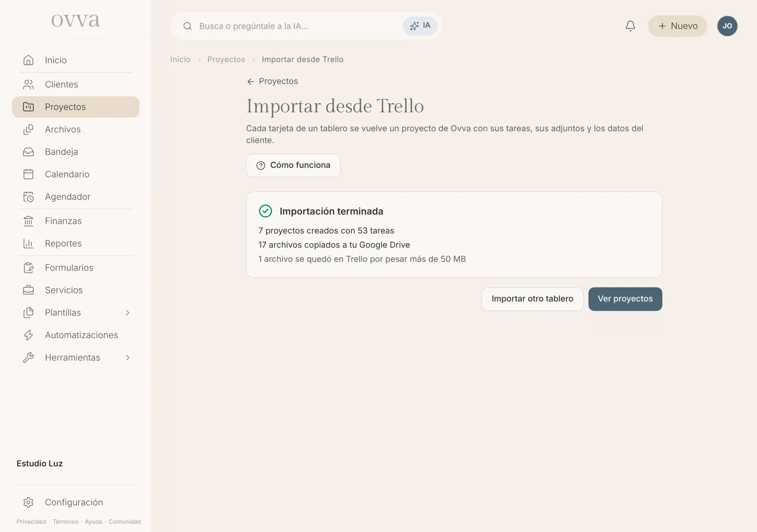The height and width of the screenshot is (532, 757).
Task: Open the notifications bell
Action: [630, 26]
